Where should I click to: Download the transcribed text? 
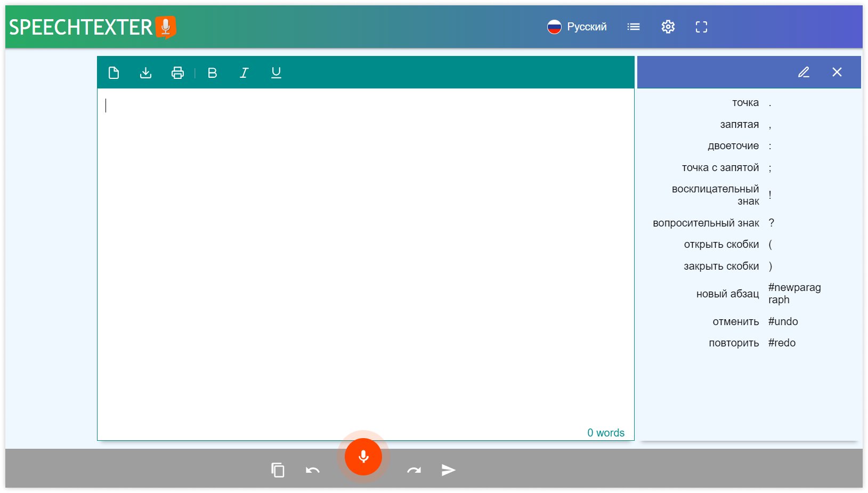pyautogui.click(x=145, y=73)
